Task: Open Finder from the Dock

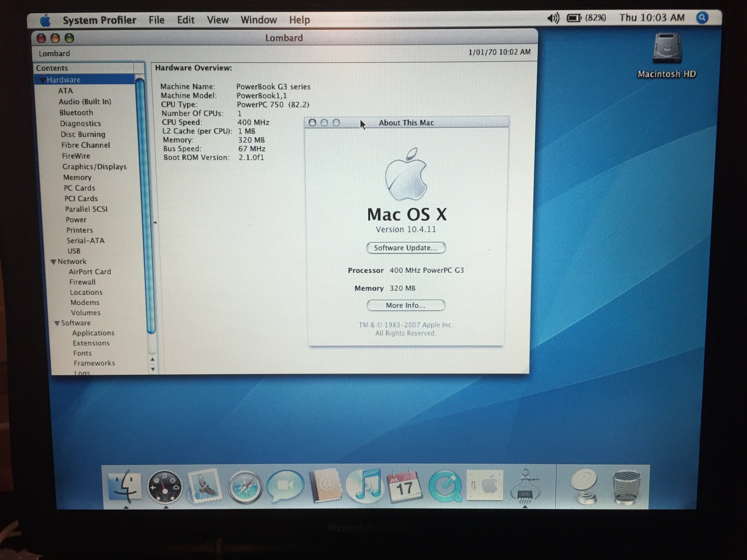Action: pyautogui.click(x=125, y=486)
